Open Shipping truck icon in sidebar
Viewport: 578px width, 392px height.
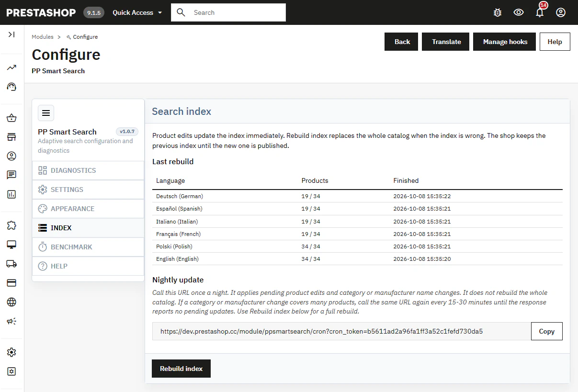(11, 264)
